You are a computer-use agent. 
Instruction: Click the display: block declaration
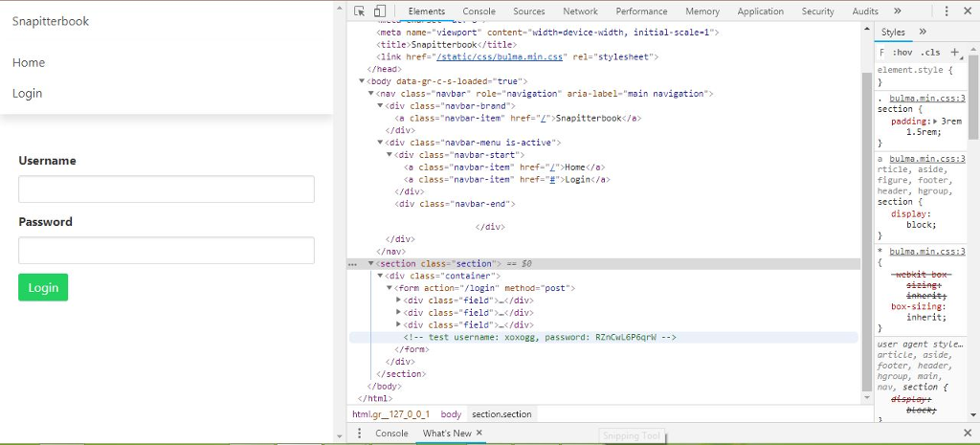click(914, 219)
